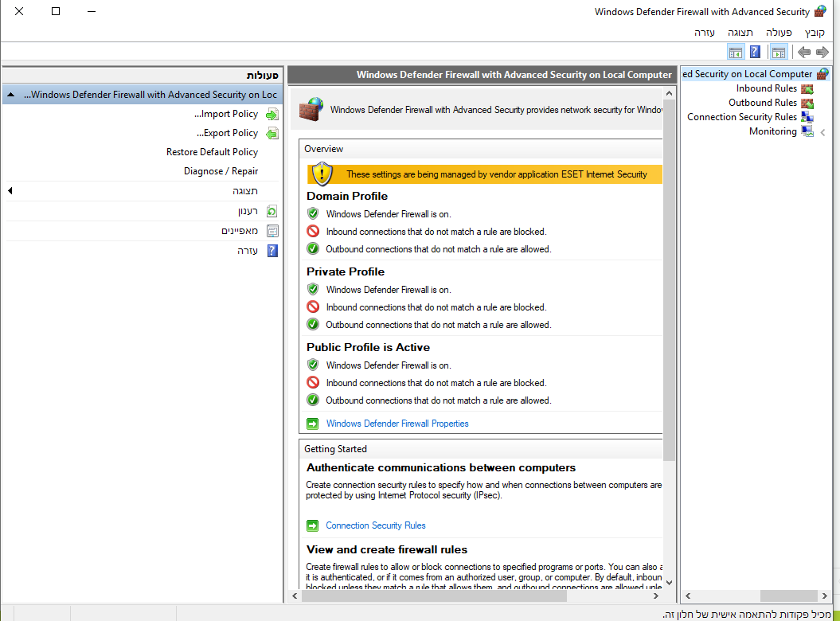The height and width of the screenshot is (621, 840).
Task: Click Import Policy action
Action: [x=226, y=114]
